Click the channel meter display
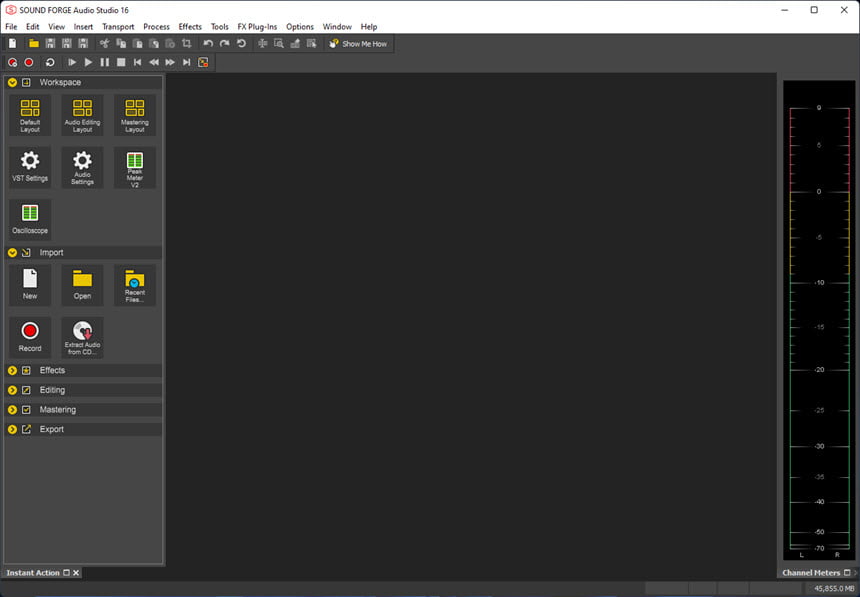Image resolution: width=860 pixels, height=597 pixels. [819, 320]
